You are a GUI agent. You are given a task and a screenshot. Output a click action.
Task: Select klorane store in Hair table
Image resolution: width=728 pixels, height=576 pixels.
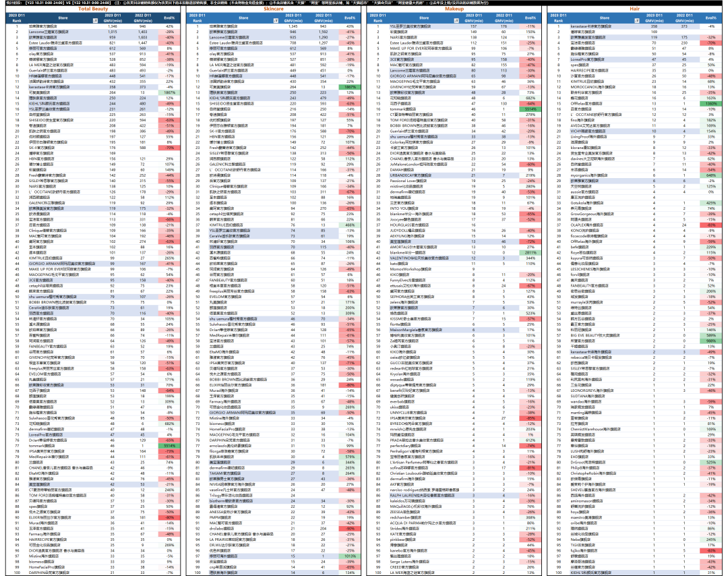click(x=585, y=148)
